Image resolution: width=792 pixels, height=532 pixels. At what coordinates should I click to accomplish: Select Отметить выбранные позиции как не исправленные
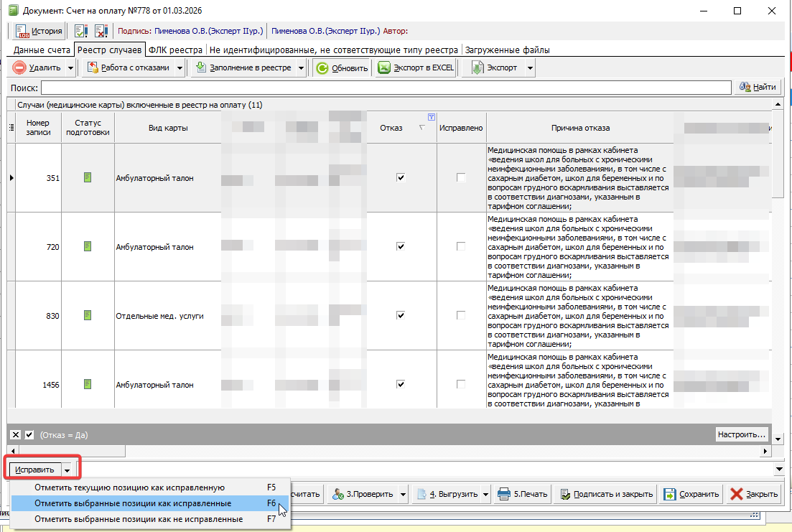point(139,519)
